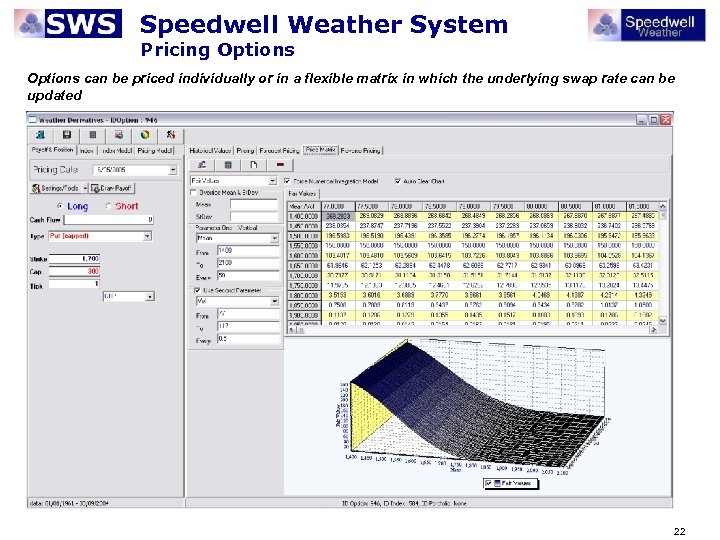The width and height of the screenshot is (720, 540).
Task: Click grid cell 237.8747
Action: [371, 226]
